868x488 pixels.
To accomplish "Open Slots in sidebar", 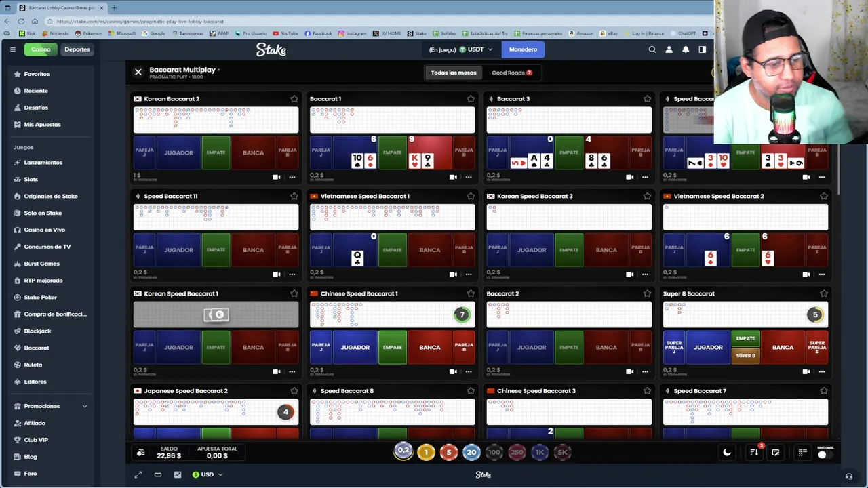I will (31, 179).
